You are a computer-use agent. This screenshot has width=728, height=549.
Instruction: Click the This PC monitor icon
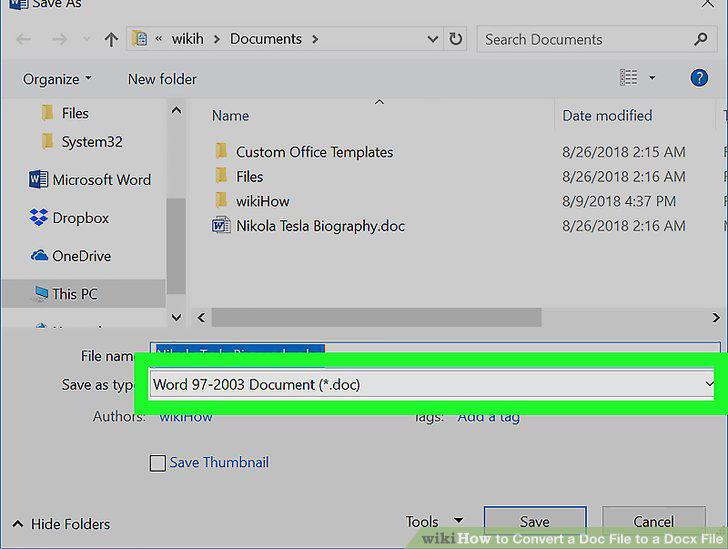41,294
